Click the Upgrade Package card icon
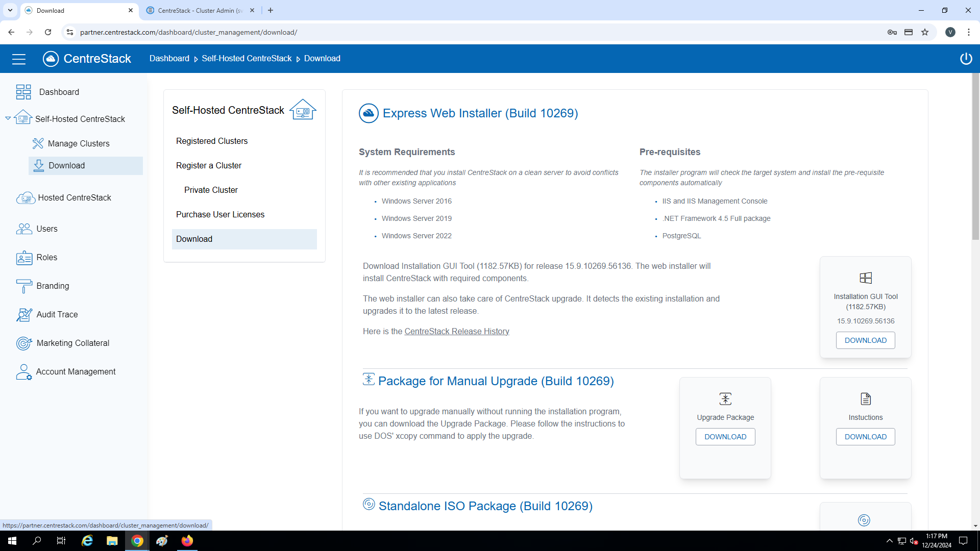Viewport: 980px width, 551px height. pyautogui.click(x=725, y=399)
